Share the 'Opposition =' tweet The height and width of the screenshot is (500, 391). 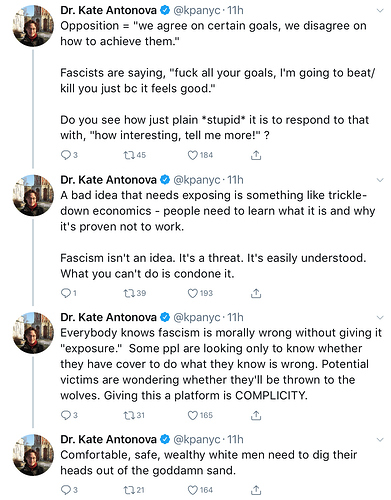tap(256, 155)
